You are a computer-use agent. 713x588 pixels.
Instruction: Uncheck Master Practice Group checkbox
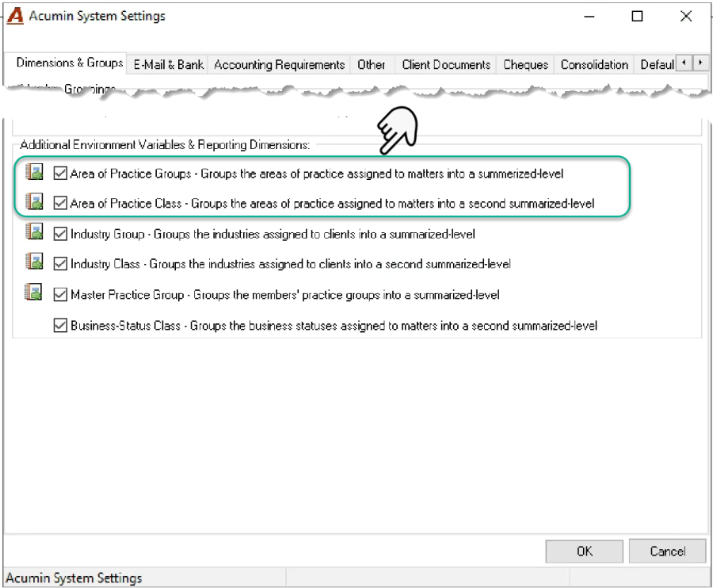coord(60,295)
